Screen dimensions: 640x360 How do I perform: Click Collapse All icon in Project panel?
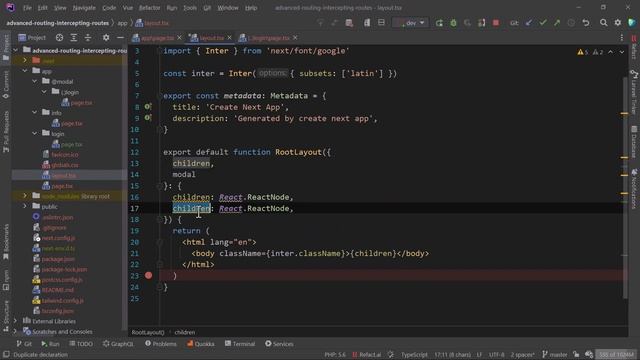(x=88, y=38)
